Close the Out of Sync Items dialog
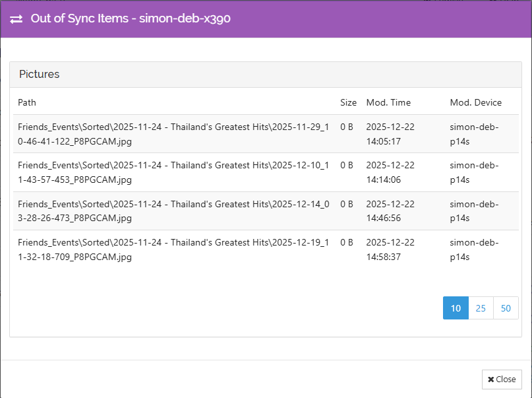532x398 pixels. pos(502,380)
